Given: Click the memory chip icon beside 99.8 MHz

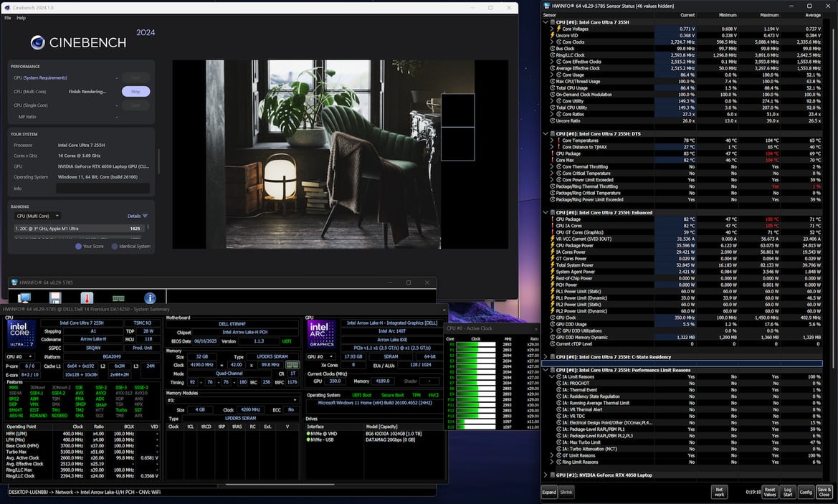Looking at the screenshot, I should tap(292, 365).
